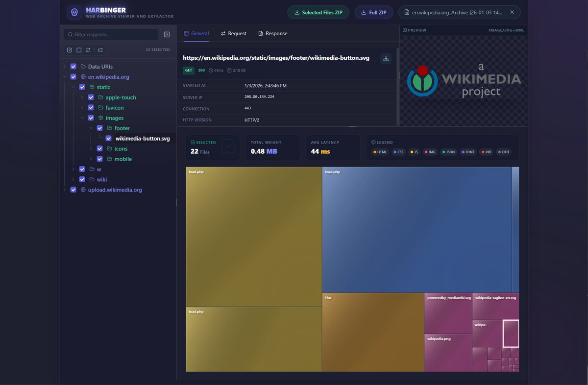This screenshot has height=385, width=588.
Task: Uncheck the static folder checkbox
Action: click(82, 87)
